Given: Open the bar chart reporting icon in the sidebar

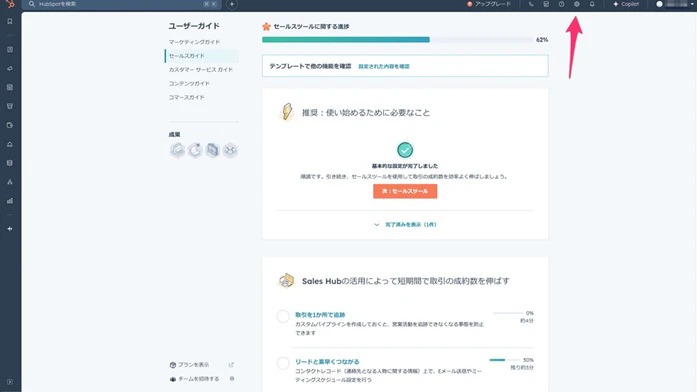Looking at the screenshot, I should (x=10, y=201).
